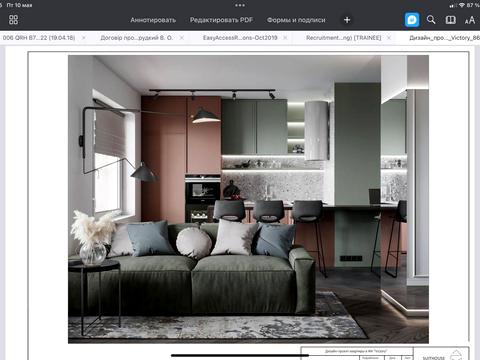Close the Recruitment [TRAINEE] tab
480x360 pixels.
(389, 38)
